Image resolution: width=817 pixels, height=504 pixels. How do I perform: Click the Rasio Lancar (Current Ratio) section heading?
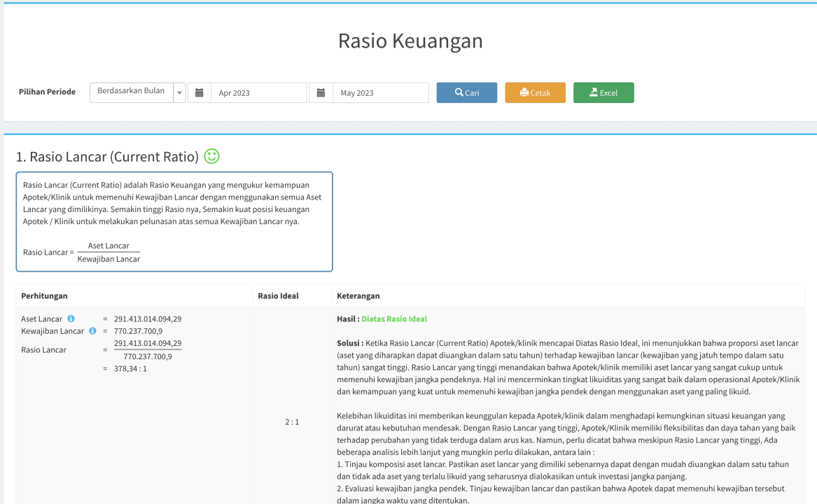click(107, 157)
